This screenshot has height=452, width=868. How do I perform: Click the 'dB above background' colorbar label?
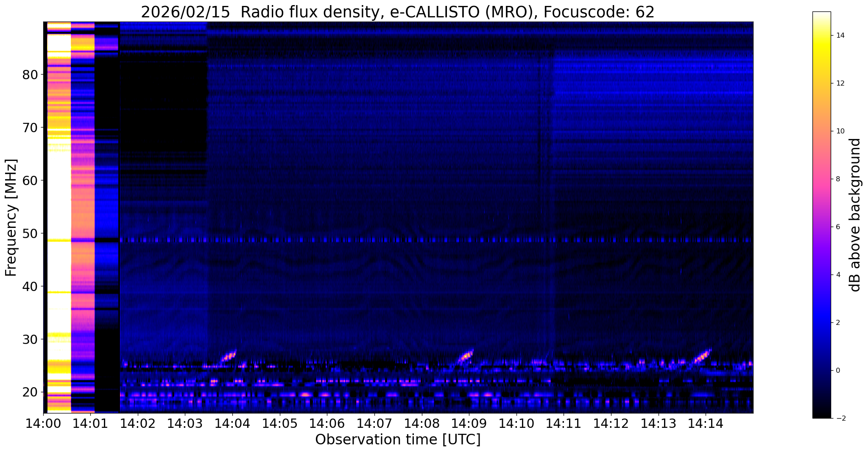pyautogui.click(x=855, y=215)
